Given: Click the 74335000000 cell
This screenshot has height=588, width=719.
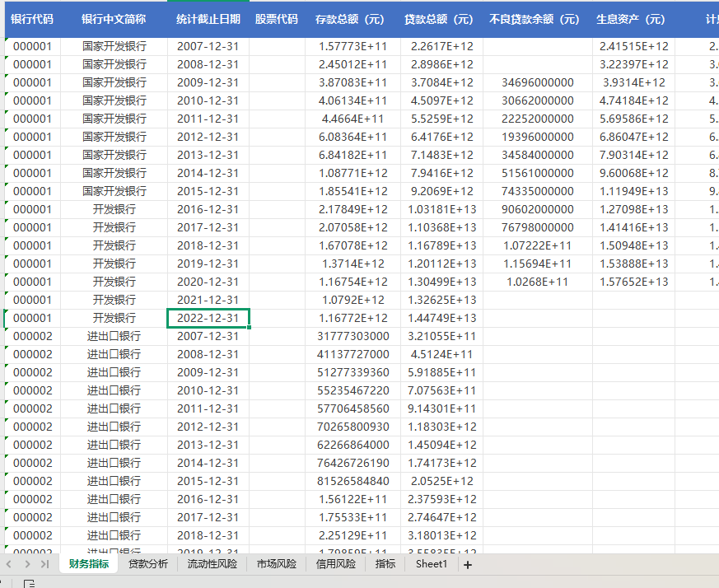Looking at the screenshot, I should click(538, 191).
